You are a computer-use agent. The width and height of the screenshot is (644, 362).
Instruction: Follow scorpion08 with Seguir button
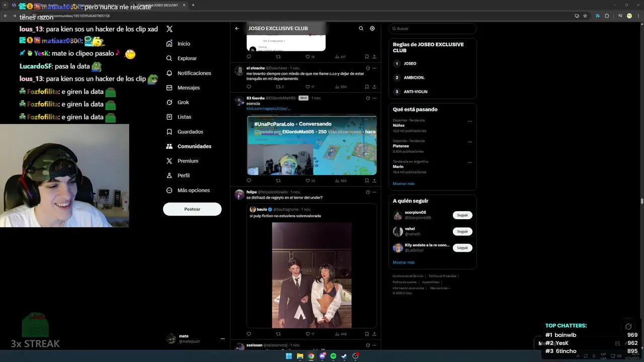pyautogui.click(x=462, y=215)
